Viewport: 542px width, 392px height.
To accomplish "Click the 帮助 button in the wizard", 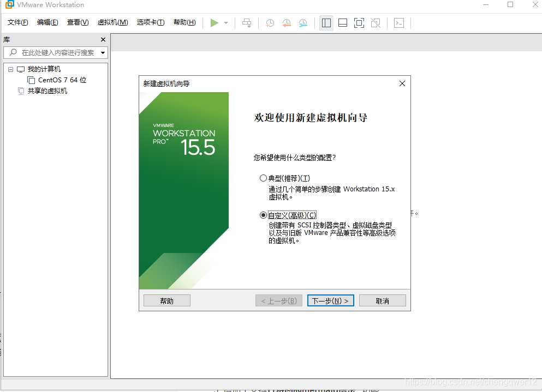I will pos(166,300).
